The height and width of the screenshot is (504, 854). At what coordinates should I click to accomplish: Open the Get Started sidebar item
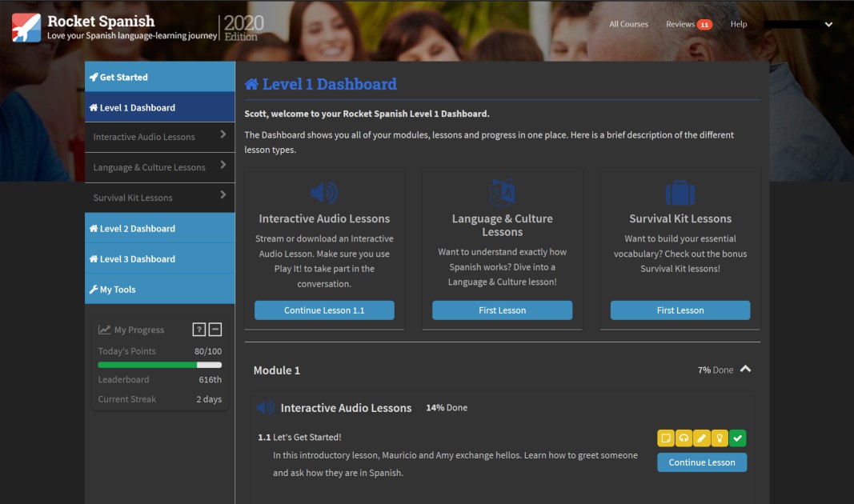coord(159,77)
